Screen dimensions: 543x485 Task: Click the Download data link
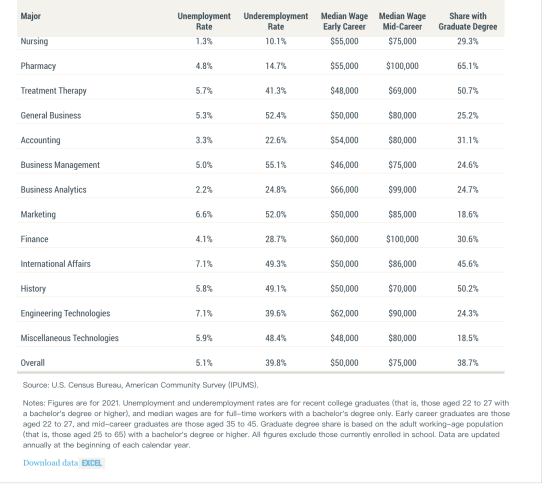click(x=51, y=463)
